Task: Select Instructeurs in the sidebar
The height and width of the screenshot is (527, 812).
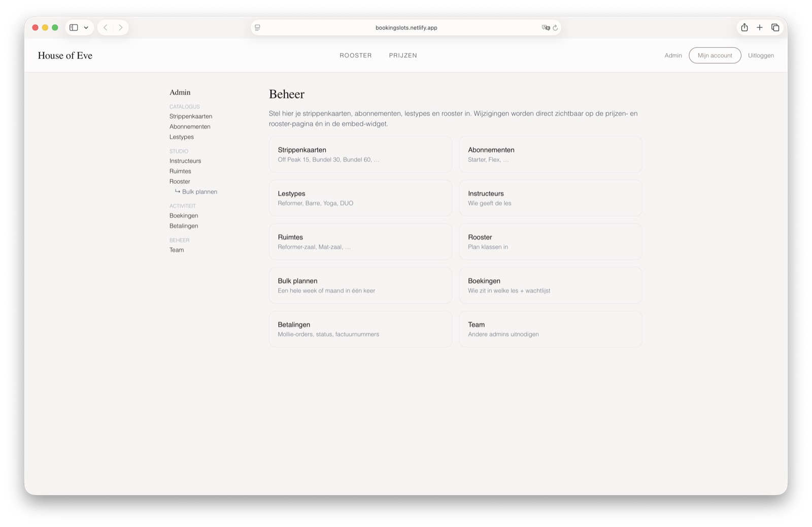Action: pyautogui.click(x=185, y=161)
